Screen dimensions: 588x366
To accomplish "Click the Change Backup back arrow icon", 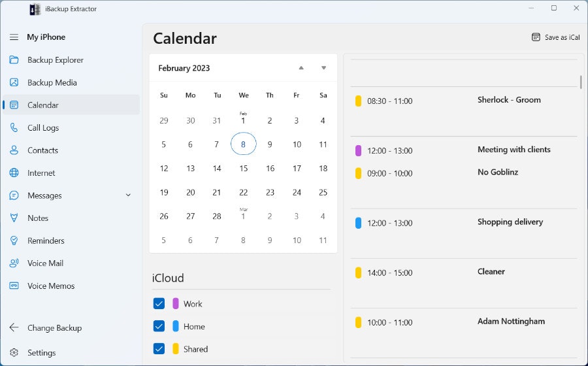I will 14,327.
